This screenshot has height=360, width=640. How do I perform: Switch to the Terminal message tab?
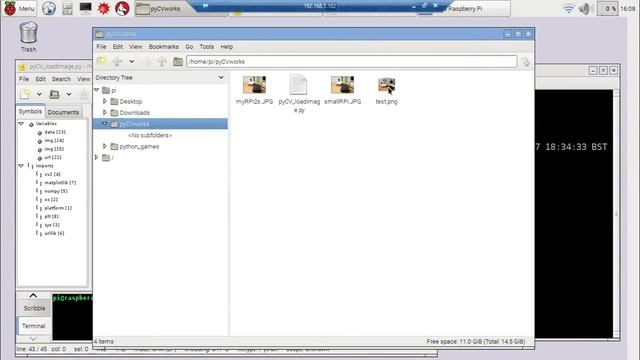tap(34, 326)
